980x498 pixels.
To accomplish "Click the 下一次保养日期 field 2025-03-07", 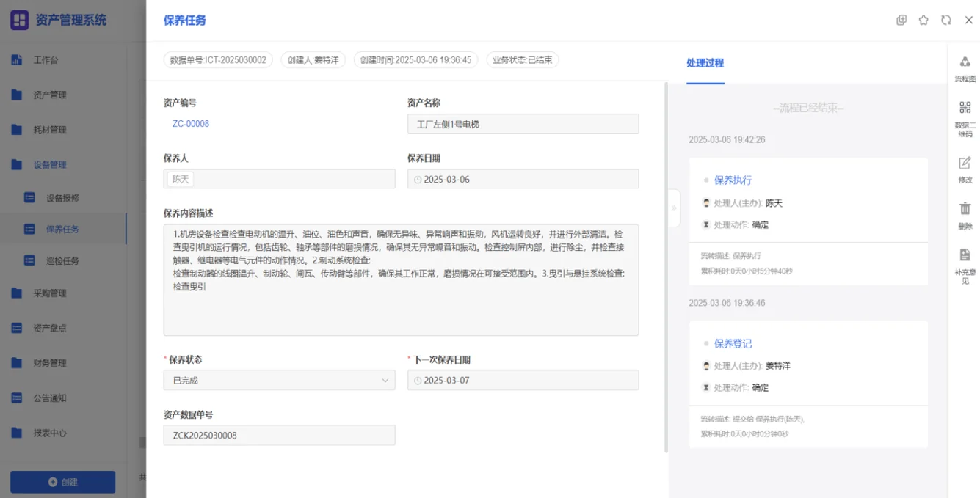I will 523,380.
